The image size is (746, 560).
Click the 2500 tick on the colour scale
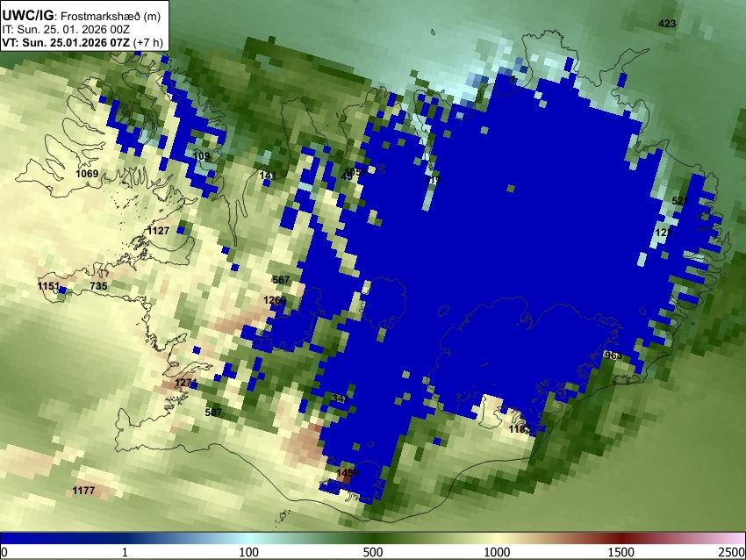click(x=732, y=552)
